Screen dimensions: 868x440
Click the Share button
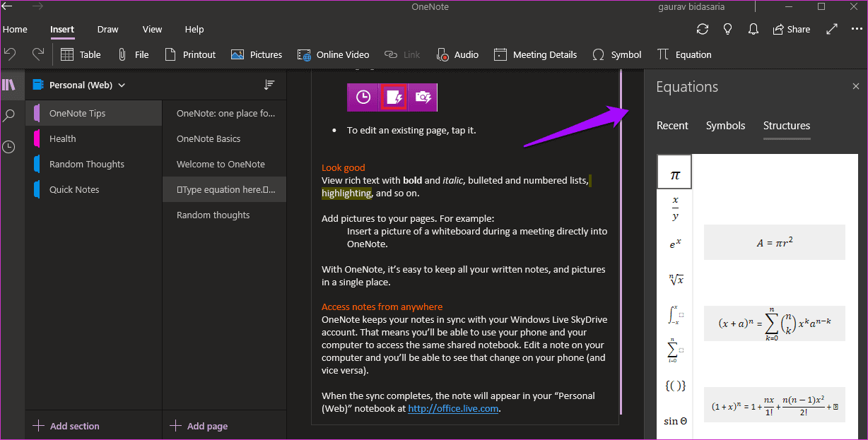pyautogui.click(x=792, y=29)
